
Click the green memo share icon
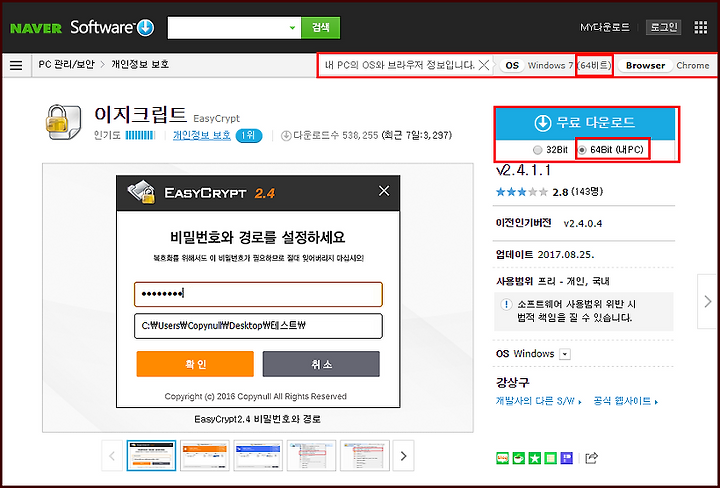551,458
